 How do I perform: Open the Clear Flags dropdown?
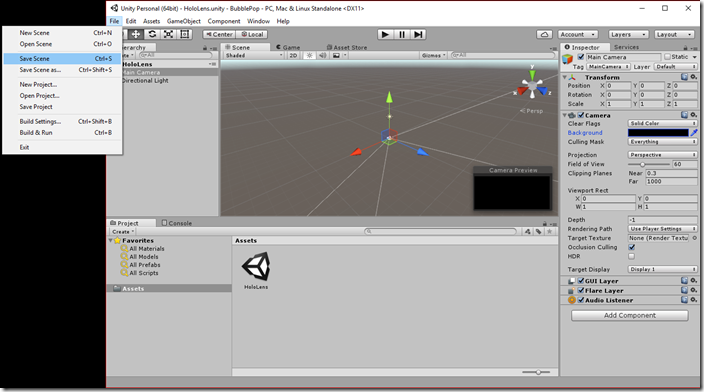click(x=662, y=123)
